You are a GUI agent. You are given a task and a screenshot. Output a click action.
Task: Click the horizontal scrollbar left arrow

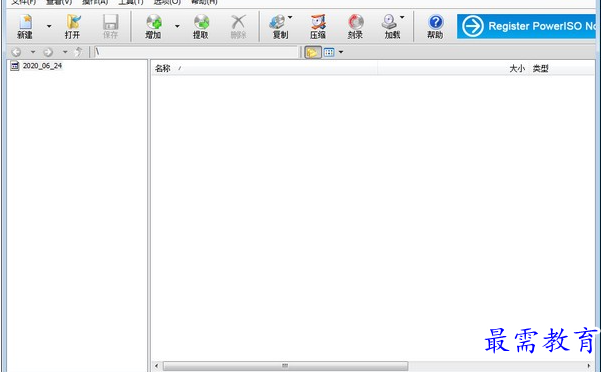tap(156, 365)
